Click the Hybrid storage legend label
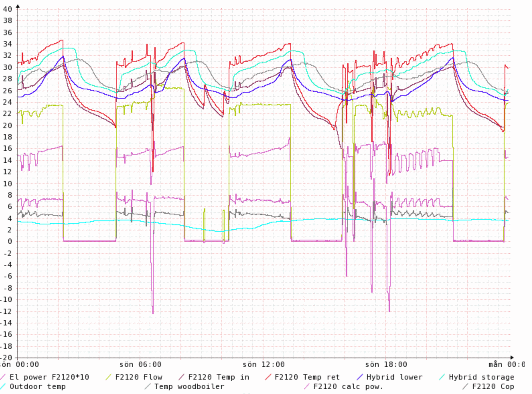The image size is (532, 394). tap(481, 377)
